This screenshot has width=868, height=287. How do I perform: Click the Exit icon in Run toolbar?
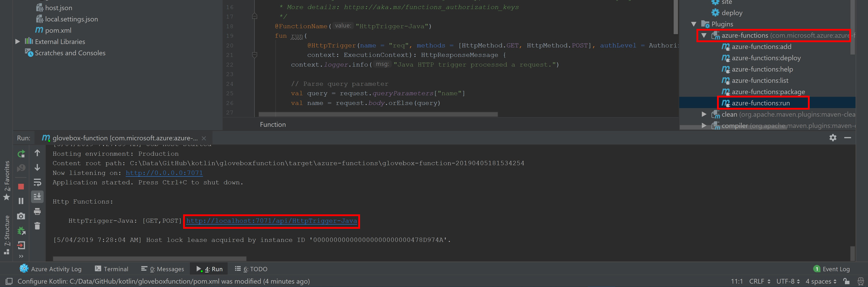pos(21,245)
